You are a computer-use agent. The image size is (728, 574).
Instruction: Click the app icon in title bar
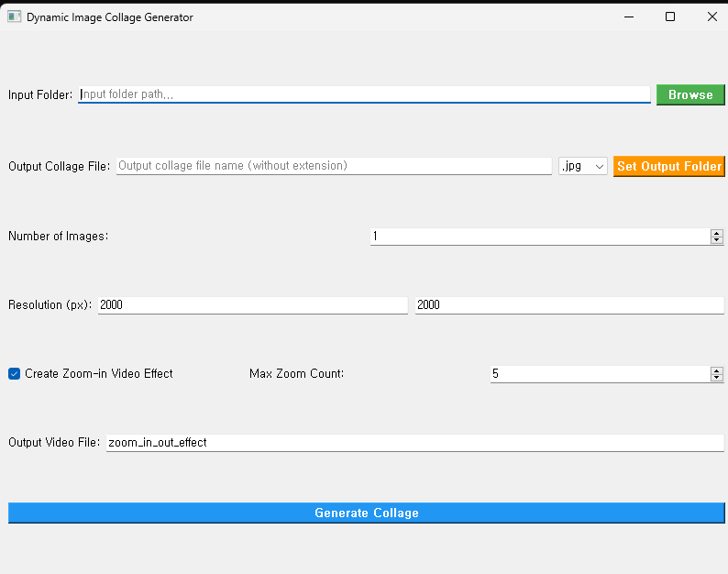coord(14,17)
